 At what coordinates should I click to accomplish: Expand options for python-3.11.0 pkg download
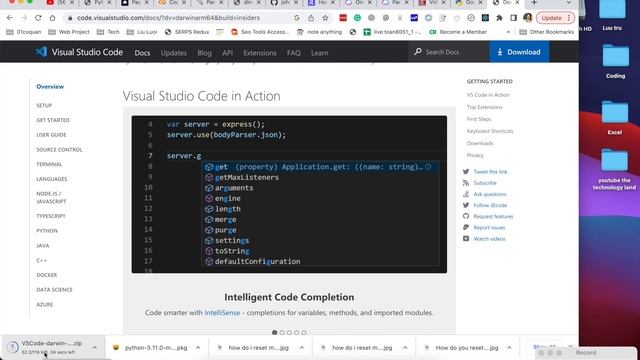coord(198,347)
